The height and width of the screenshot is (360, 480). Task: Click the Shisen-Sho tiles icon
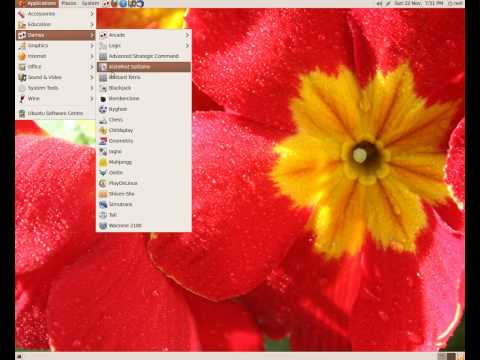[x=103, y=194]
